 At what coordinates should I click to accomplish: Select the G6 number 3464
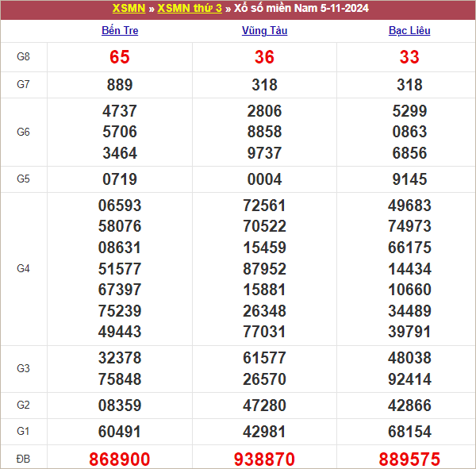(x=120, y=153)
